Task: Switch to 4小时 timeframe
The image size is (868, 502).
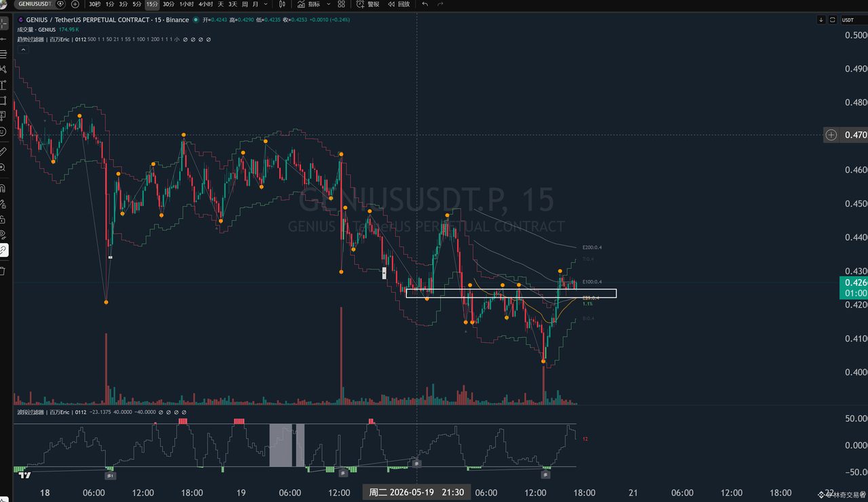Action: point(205,4)
